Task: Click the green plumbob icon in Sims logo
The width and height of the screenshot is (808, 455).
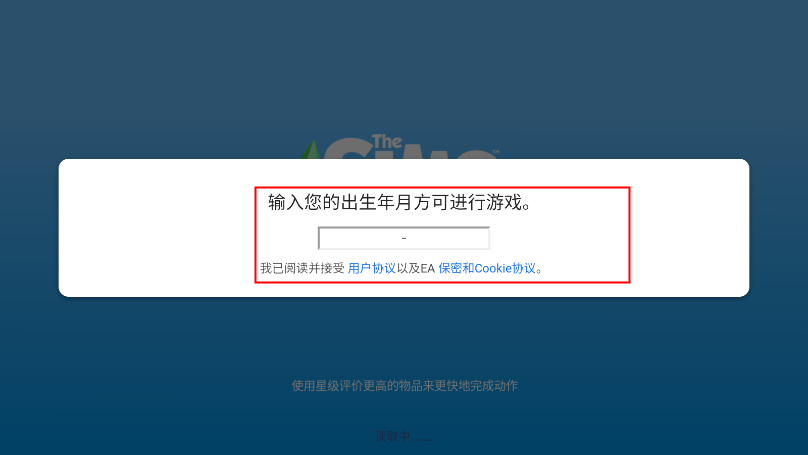Action: [x=312, y=149]
